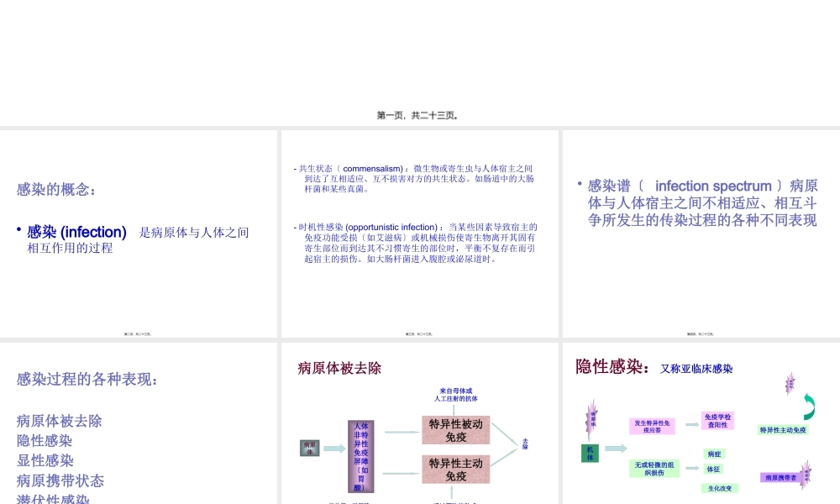Click the thick arrow after 病原体 box
This screenshot has width=840, height=504.
click(x=334, y=448)
